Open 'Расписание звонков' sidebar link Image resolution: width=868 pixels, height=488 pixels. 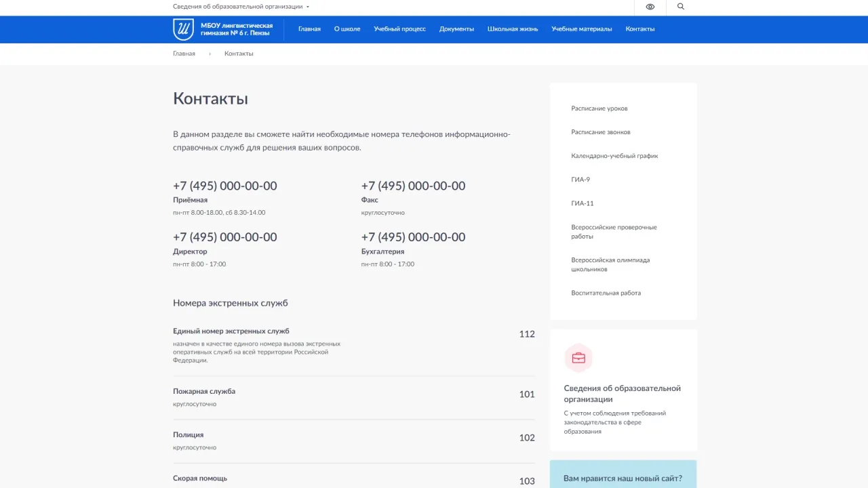point(601,132)
